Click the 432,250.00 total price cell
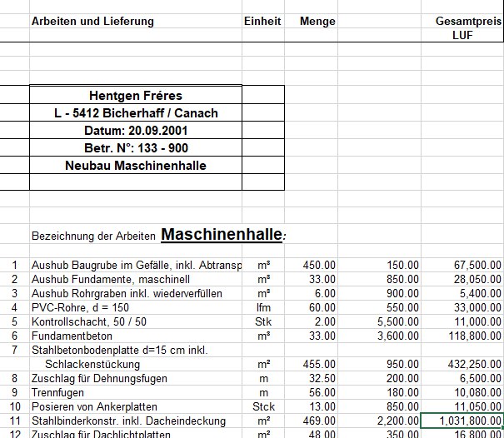Image resolution: width=504 pixels, height=438 pixels. (462, 364)
